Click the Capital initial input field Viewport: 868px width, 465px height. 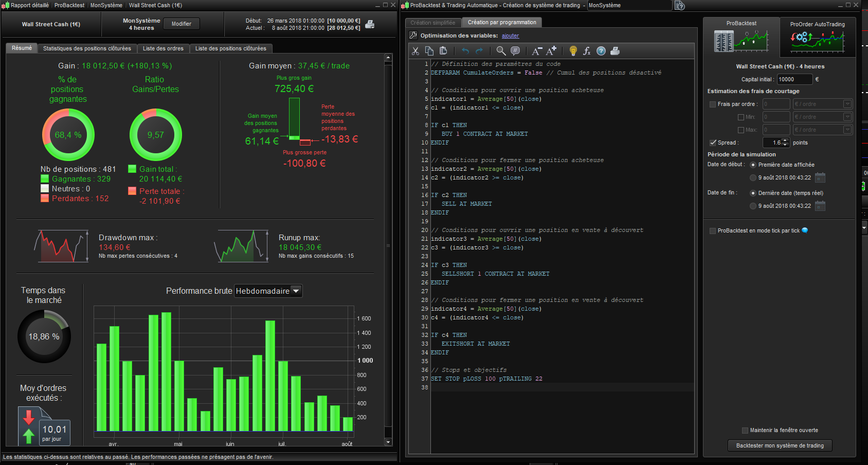(x=794, y=79)
